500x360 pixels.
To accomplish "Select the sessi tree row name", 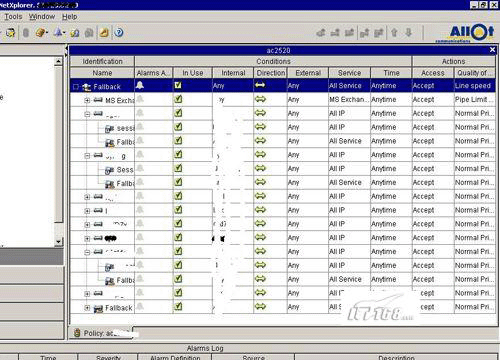I will (x=125, y=128).
